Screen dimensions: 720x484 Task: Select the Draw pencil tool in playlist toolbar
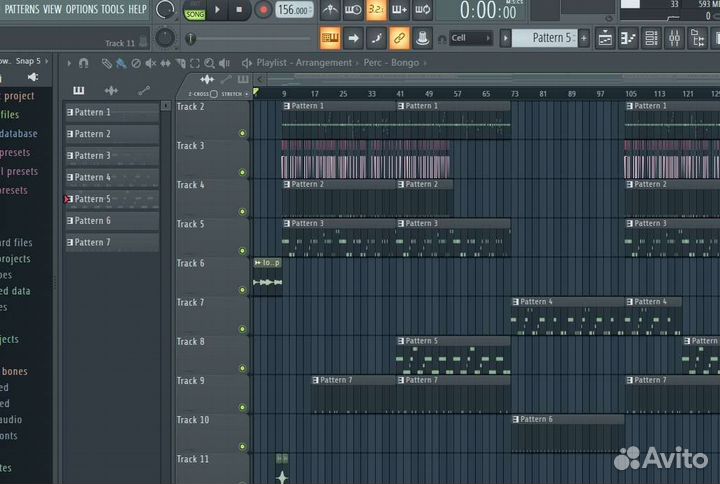108,63
